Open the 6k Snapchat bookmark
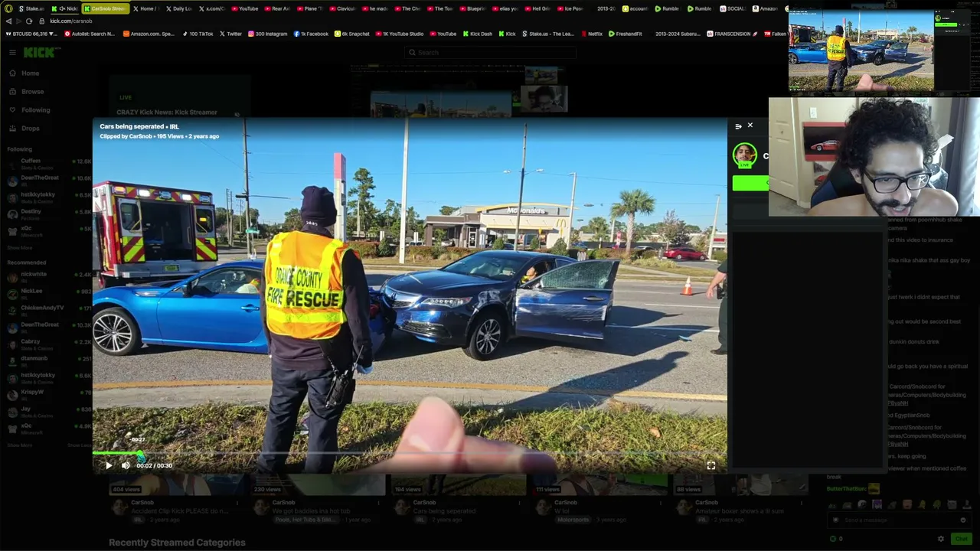This screenshot has width=980, height=551. click(x=352, y=34)
